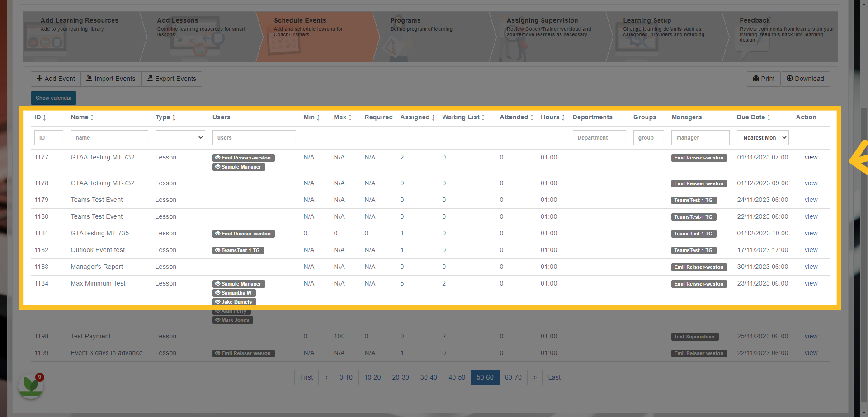Focus the users filter field
Image resolution: width=868 pixels, height=417 pixels.
[x=254, y=138]
